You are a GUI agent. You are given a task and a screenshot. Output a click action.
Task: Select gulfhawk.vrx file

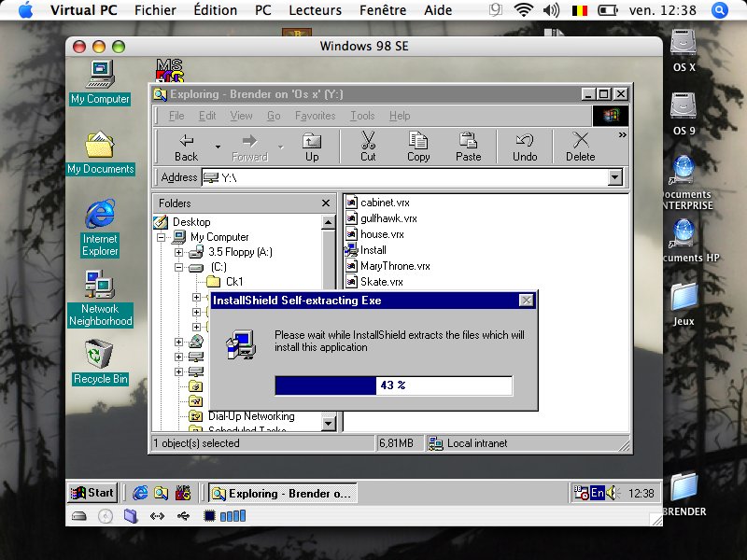[x=388, y=218]
